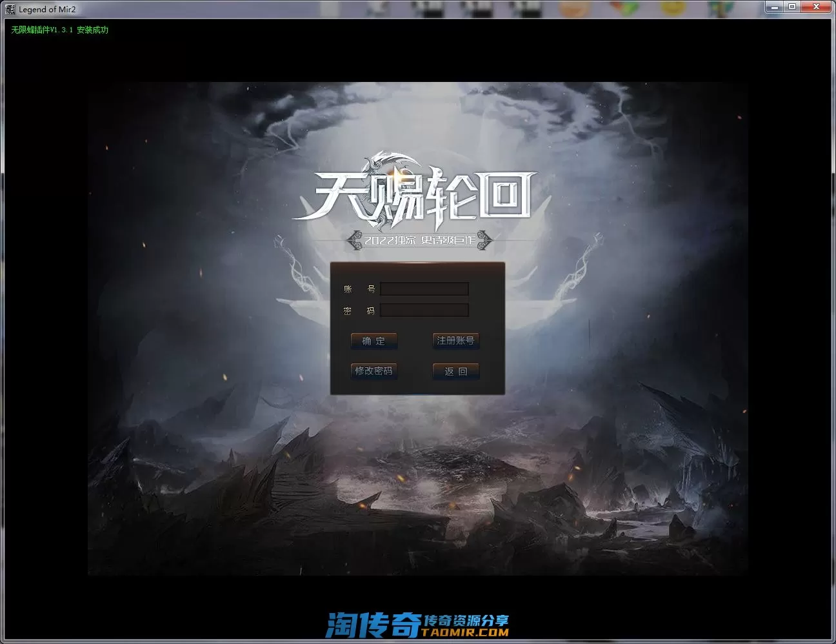Click the 返回 back button
This screenshot has width=836, height=644.
455,371
